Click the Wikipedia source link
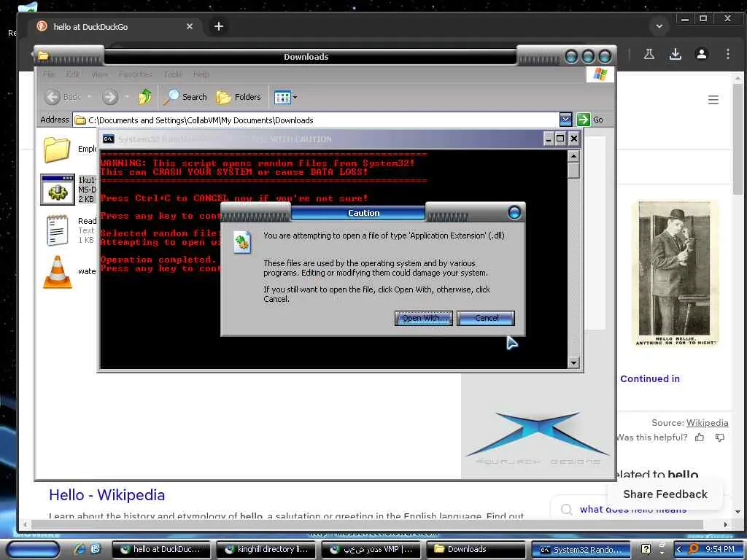The width and height of the screenshot is (747, 560). 707,422
